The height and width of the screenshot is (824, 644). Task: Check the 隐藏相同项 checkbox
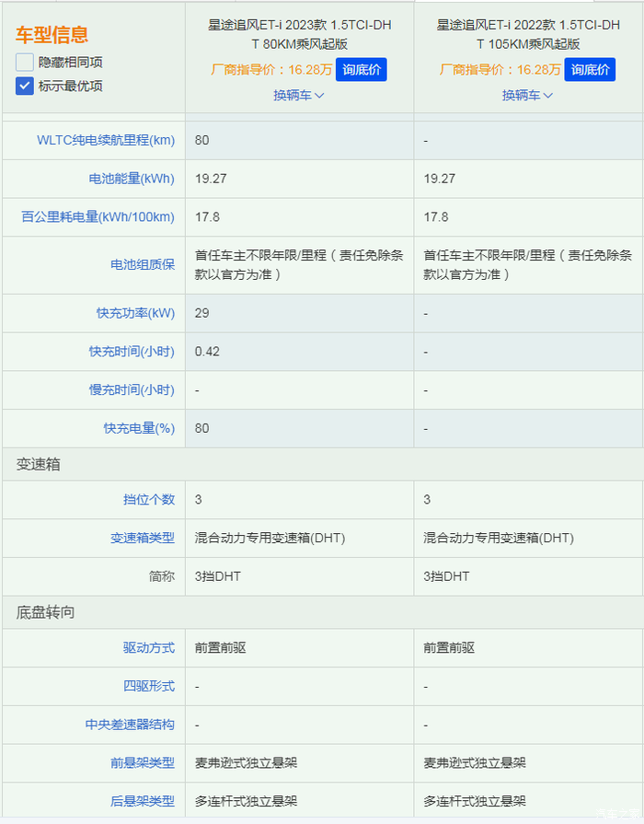[25, 63]
